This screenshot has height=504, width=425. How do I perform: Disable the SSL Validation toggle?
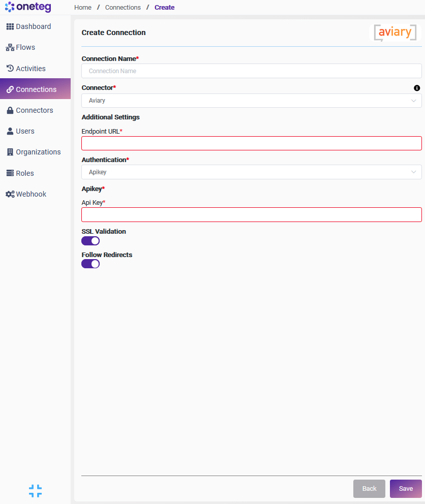90,241
